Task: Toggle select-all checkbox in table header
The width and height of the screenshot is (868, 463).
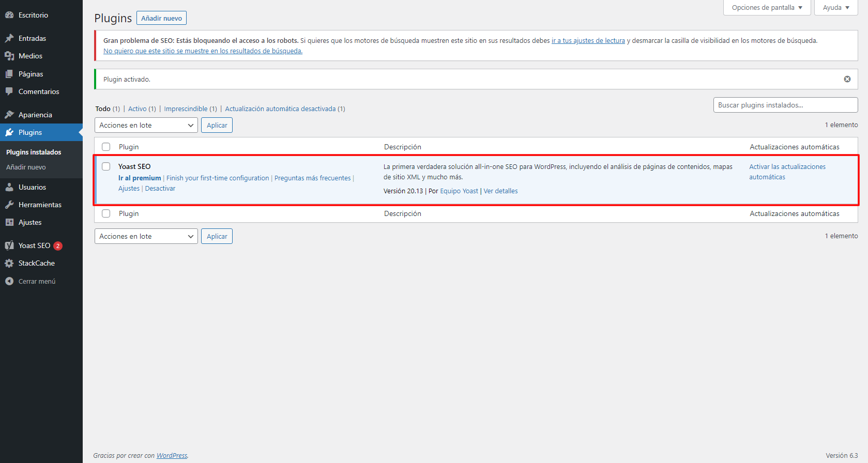Action: click(x=106, y=147)
